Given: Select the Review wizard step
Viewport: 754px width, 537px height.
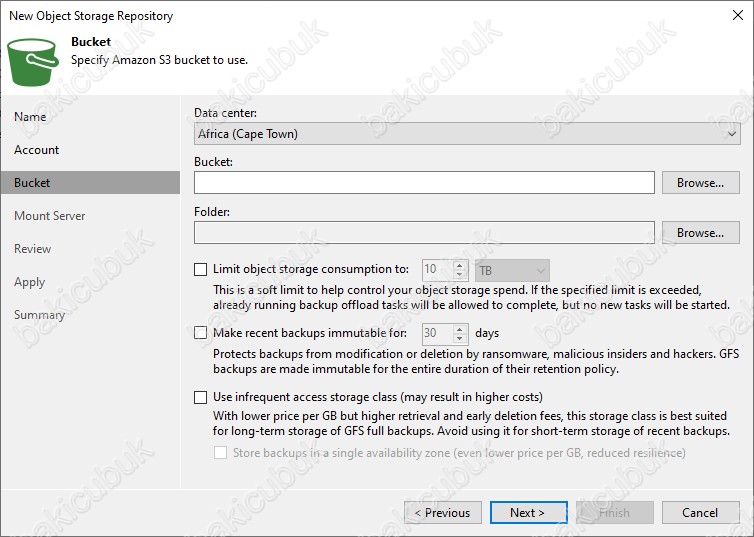Looking at the screenshot, I should pos(33,249).
